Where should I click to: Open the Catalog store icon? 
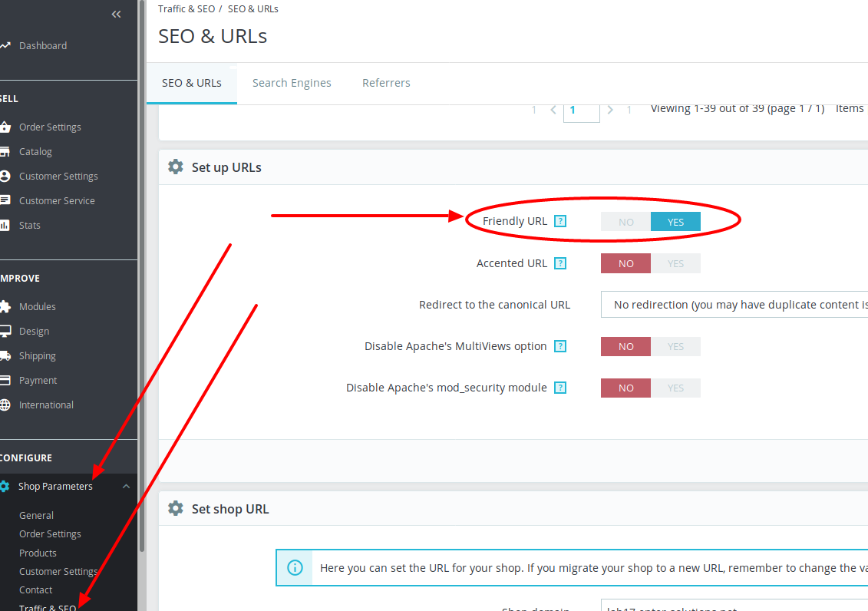[5, 152]
